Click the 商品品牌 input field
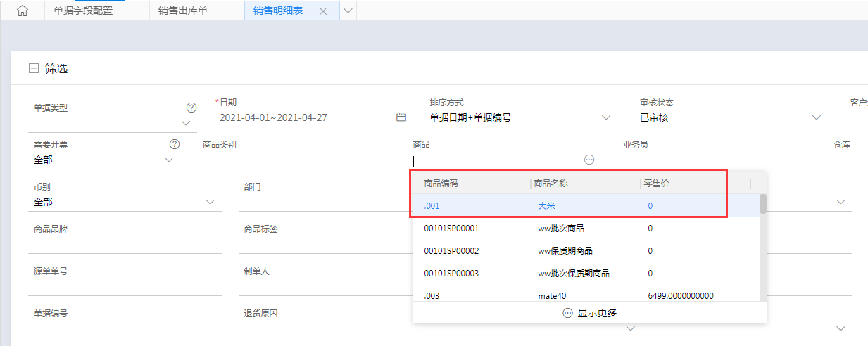The image size is (868, 346). click(125, 245)
